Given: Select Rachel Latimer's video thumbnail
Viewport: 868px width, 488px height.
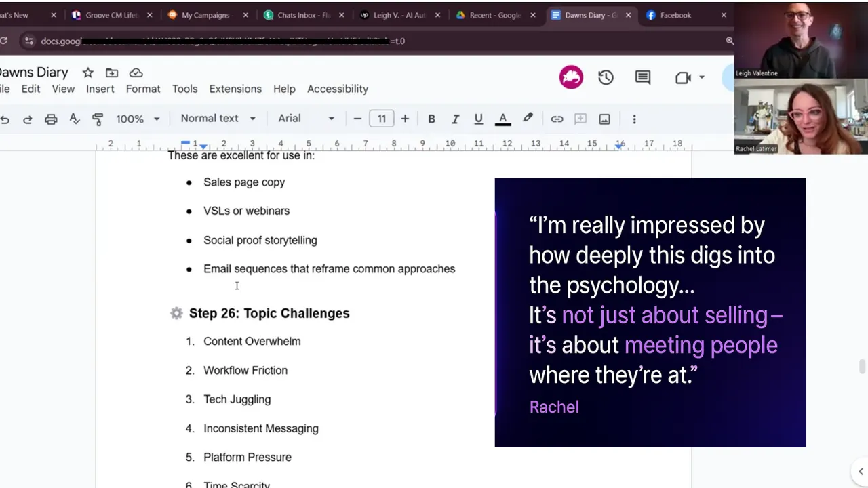Looking at the screenshot, I should click(801, 117).
